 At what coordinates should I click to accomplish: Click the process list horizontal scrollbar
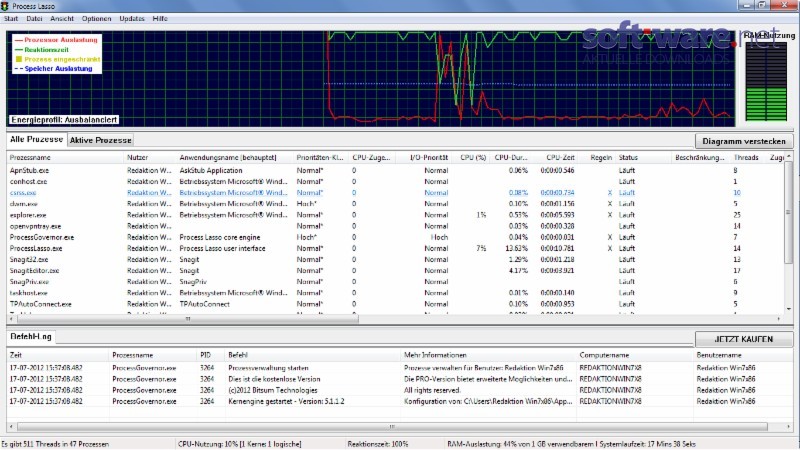[x=188, y=319]
